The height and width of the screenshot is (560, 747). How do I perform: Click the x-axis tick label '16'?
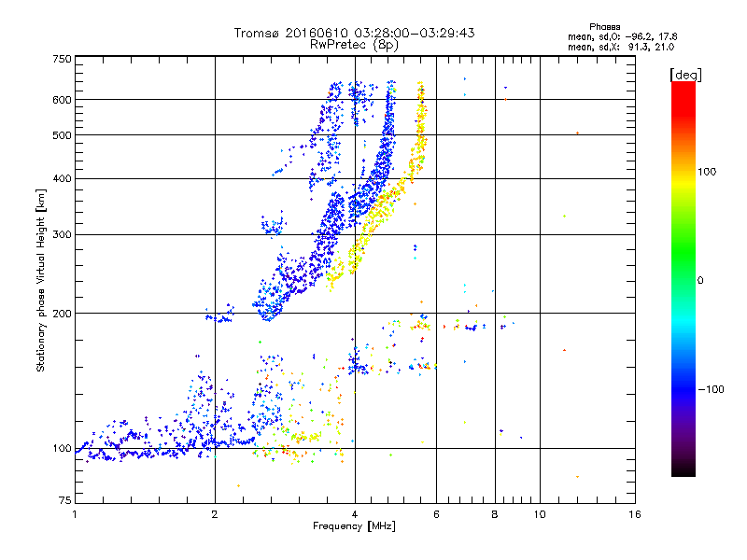tap(635, 514)
